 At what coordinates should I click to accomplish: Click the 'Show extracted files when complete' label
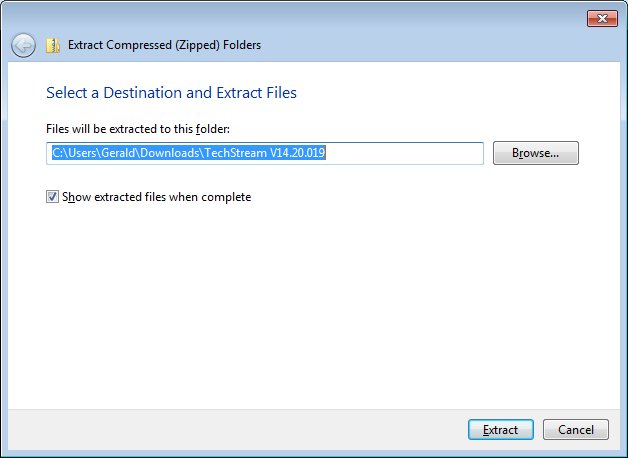(157, 197)
